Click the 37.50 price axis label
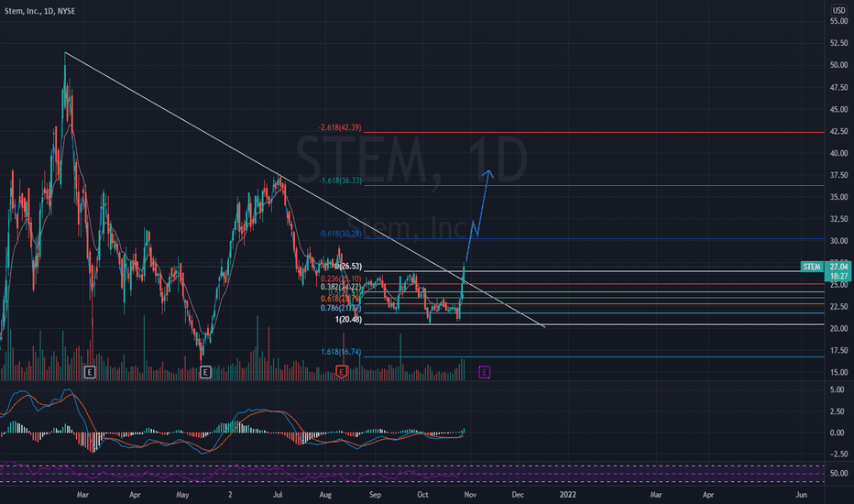 click(838, 175)
